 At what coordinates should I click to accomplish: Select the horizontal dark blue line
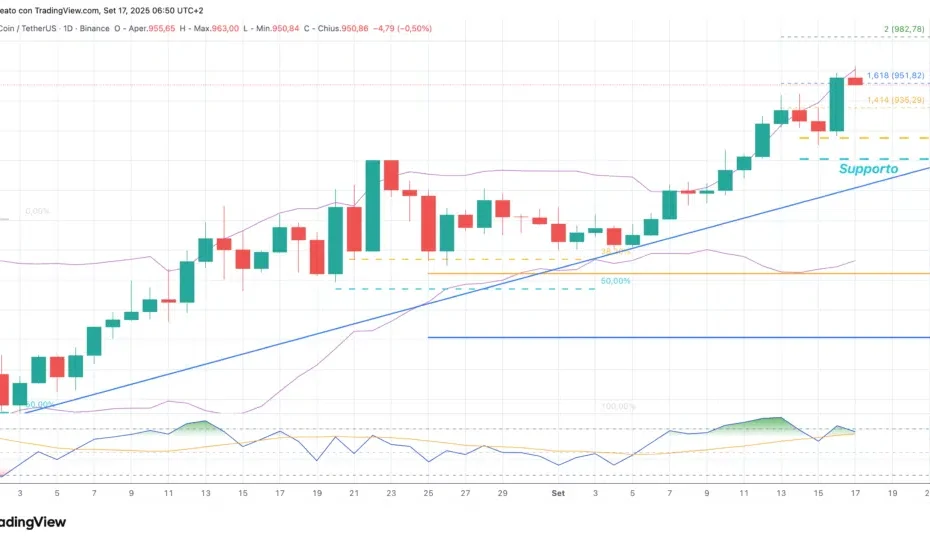(x=700, y=338)
